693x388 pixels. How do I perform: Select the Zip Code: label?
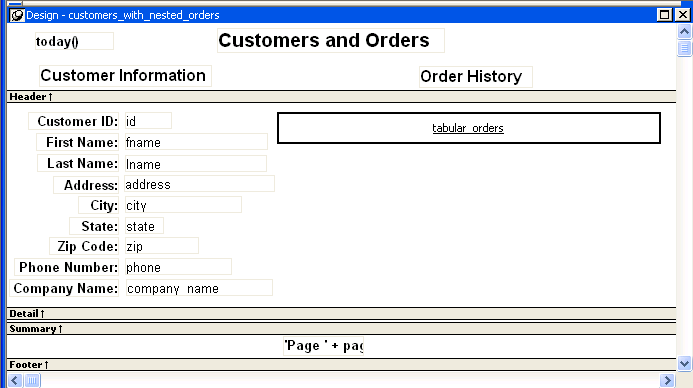(84, 246)
